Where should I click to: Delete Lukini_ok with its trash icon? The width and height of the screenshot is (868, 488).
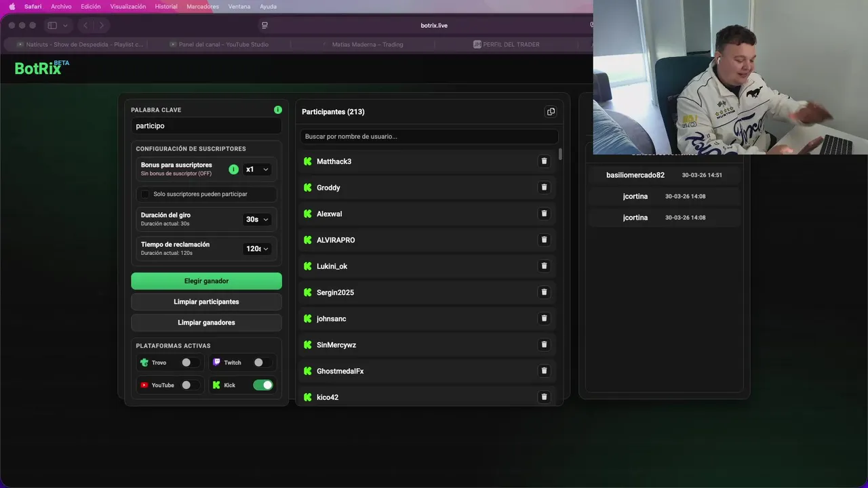[x=544, y=266]
